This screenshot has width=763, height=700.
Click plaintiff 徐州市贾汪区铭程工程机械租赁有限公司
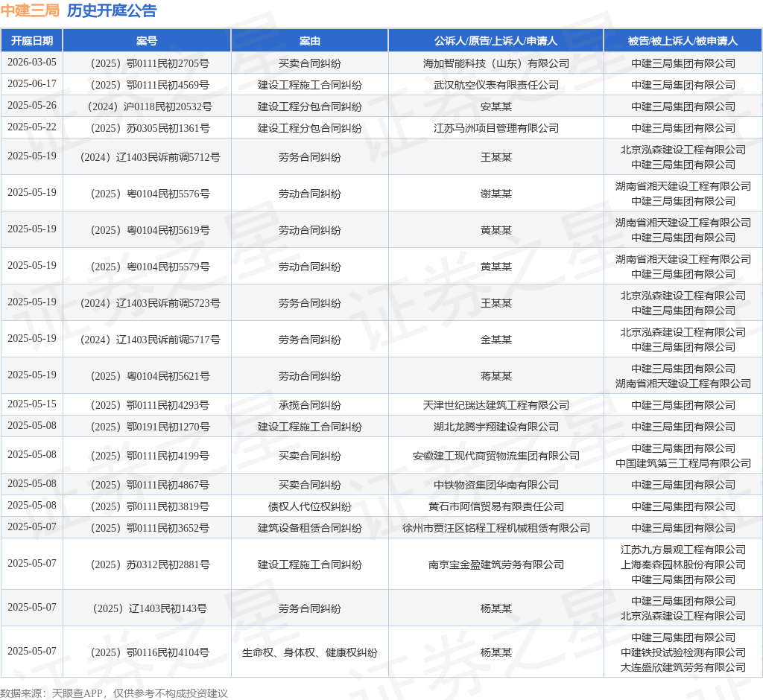[496, 528]
